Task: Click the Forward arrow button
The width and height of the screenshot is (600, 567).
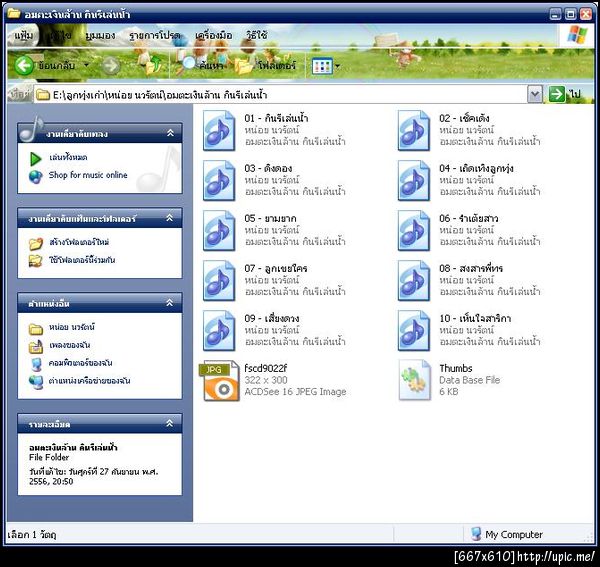Action: coord(111,66)
